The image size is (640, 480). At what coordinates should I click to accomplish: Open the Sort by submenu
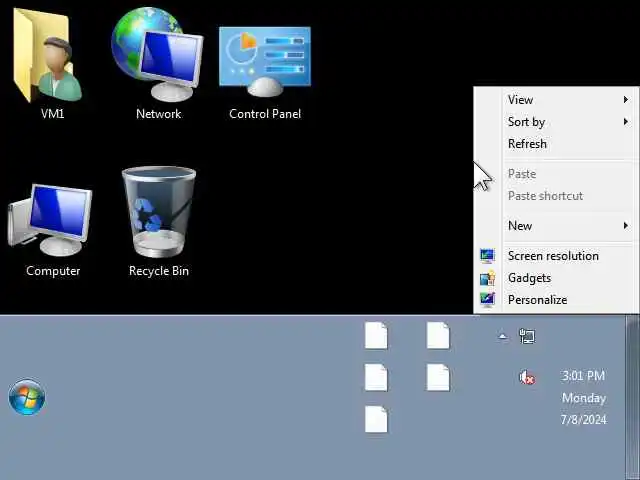point(556,122)
